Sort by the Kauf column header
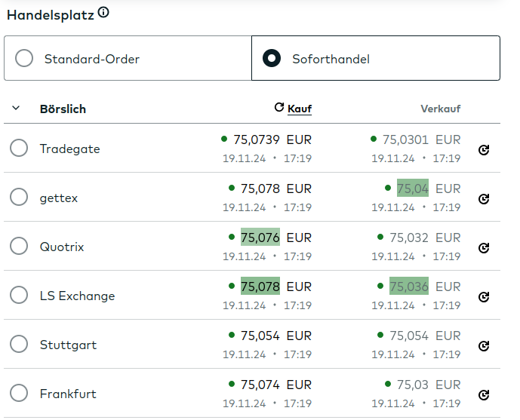Image resolution: width=520 pixels, height=420 pixels. click(x=300, y=109)
